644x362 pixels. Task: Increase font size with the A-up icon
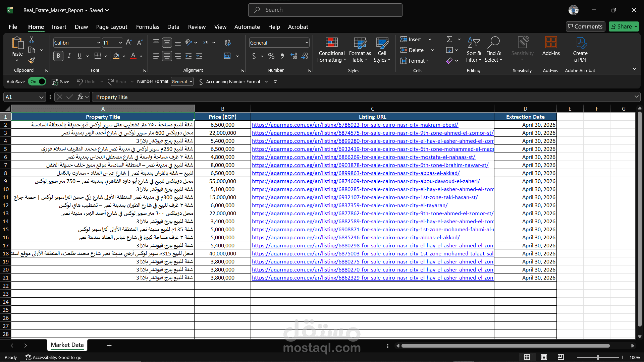point(129,43)
